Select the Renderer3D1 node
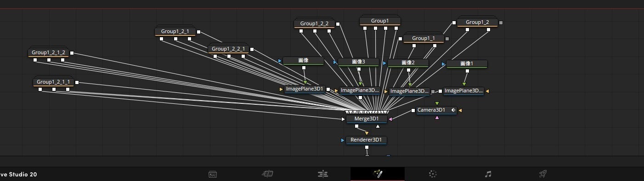This screenshot has width=644, height=181. 366,140
